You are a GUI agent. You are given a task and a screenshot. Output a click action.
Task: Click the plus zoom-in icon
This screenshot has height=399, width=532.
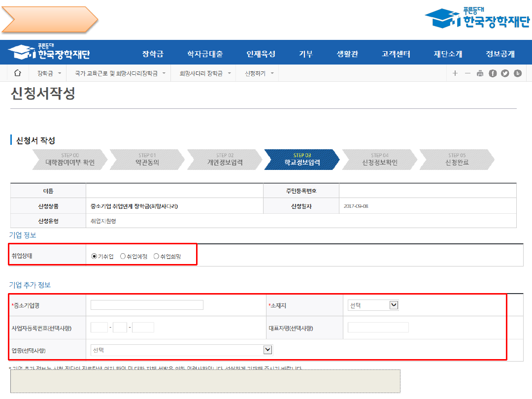coord(455,73)
